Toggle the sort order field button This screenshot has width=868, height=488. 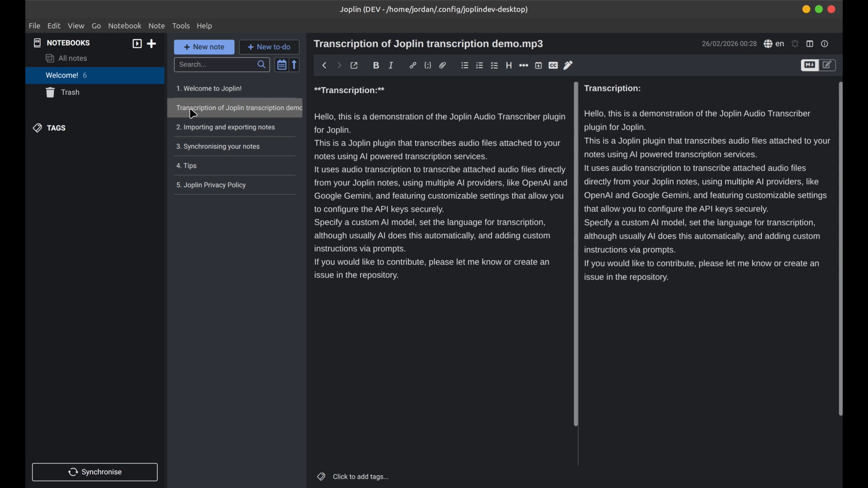point(282,65)
